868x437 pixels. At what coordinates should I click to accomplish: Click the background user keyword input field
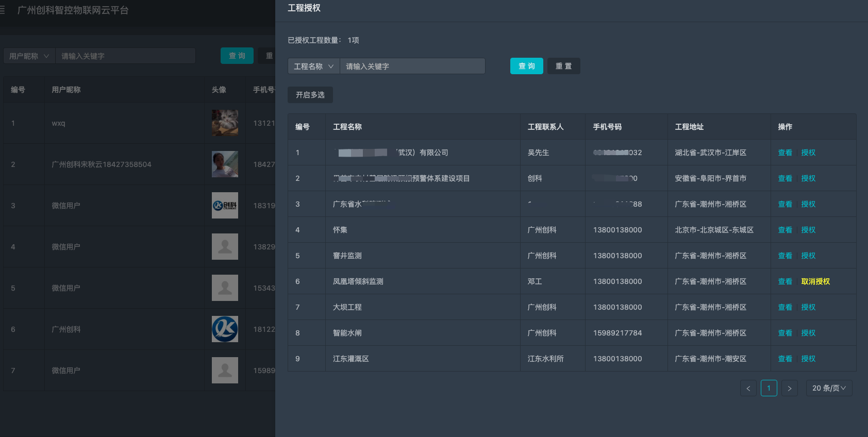click(x=125, y=56)
